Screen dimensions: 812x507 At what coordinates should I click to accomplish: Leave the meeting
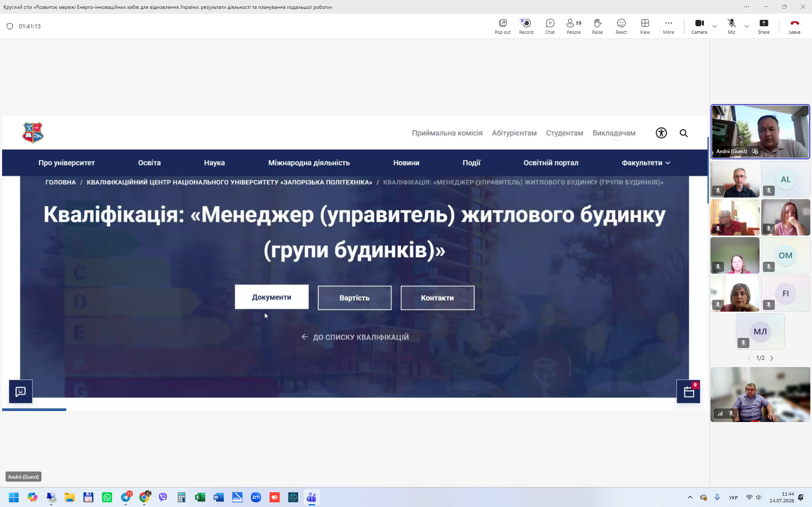pyautogui.click(x=794, y=26)
